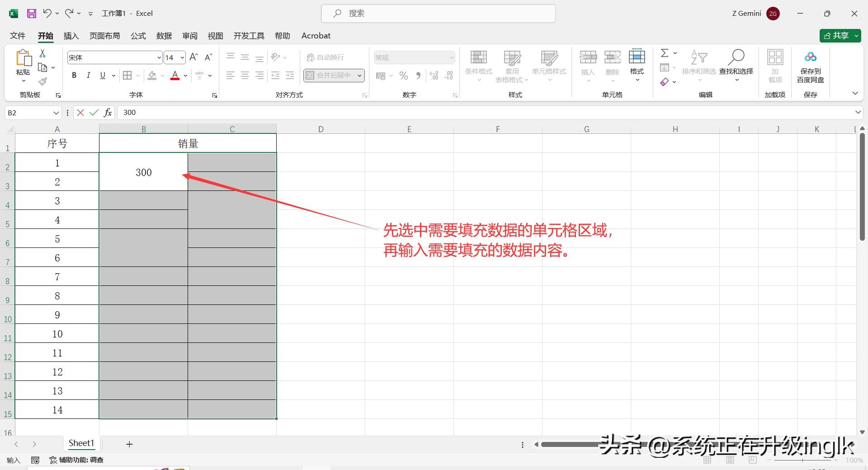Click the Insert Function fx icon
868x470 pixels.
point(108,113)
